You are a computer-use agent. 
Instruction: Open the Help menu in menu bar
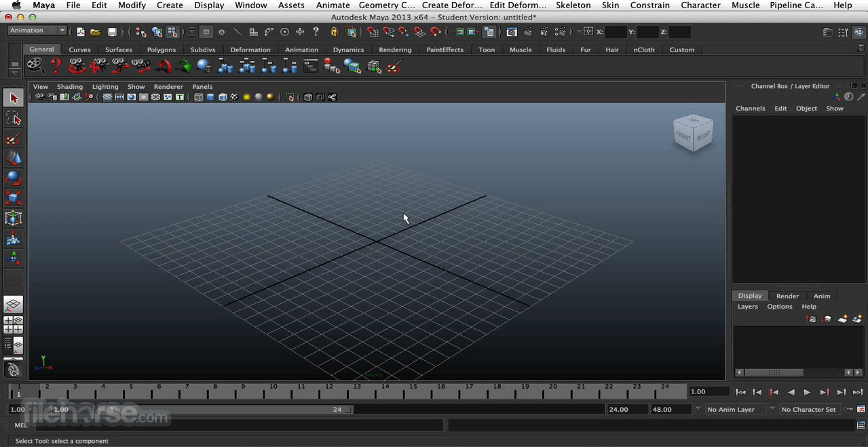click(x=843, y=5)
